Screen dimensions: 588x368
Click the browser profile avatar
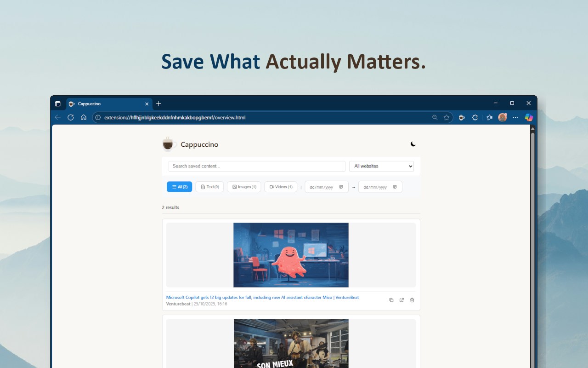coord(503,117)
